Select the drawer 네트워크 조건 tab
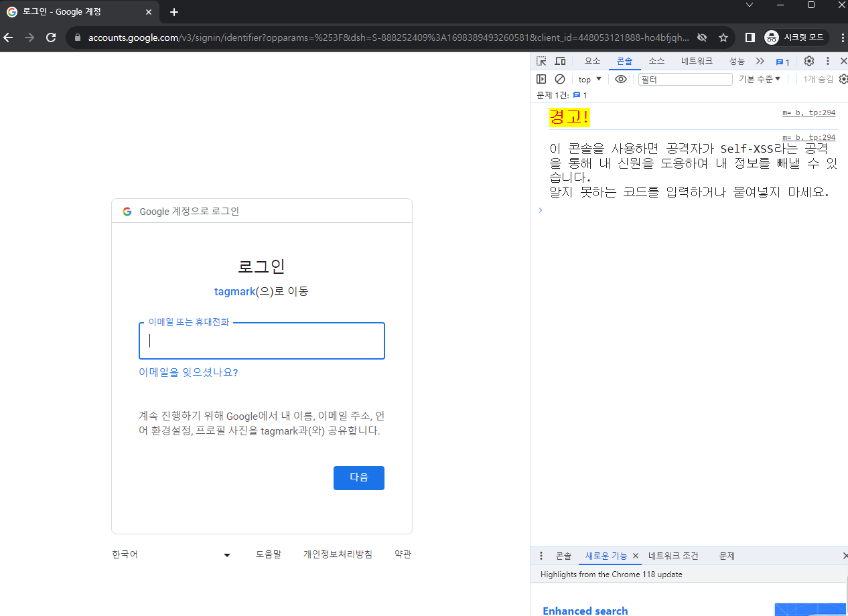 [x=673, y=556]
